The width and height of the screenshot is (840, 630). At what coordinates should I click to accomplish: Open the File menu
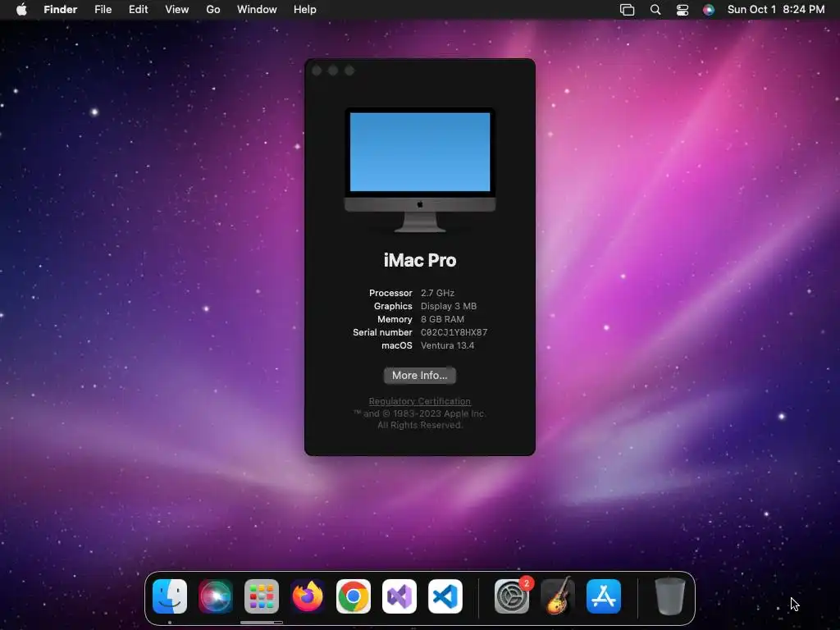[x=103, y=10]
